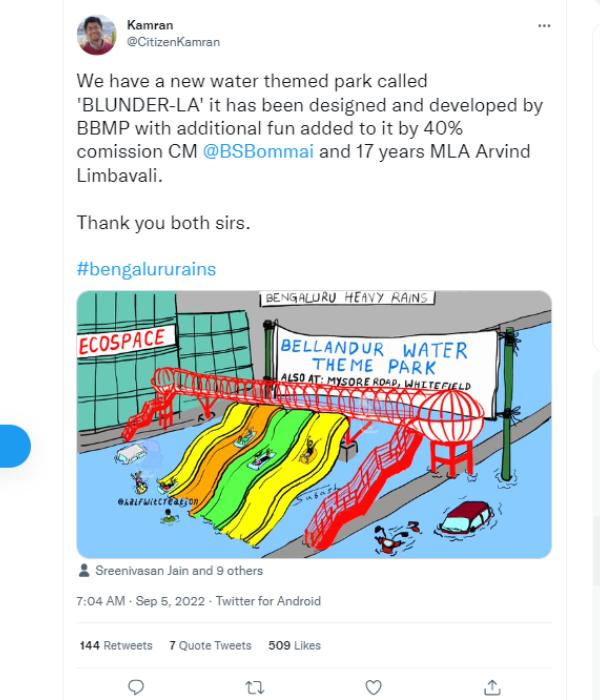Screen dimensions: 600x700
Task: Click the Twitter for Android source label
Action: click(272, 601)
